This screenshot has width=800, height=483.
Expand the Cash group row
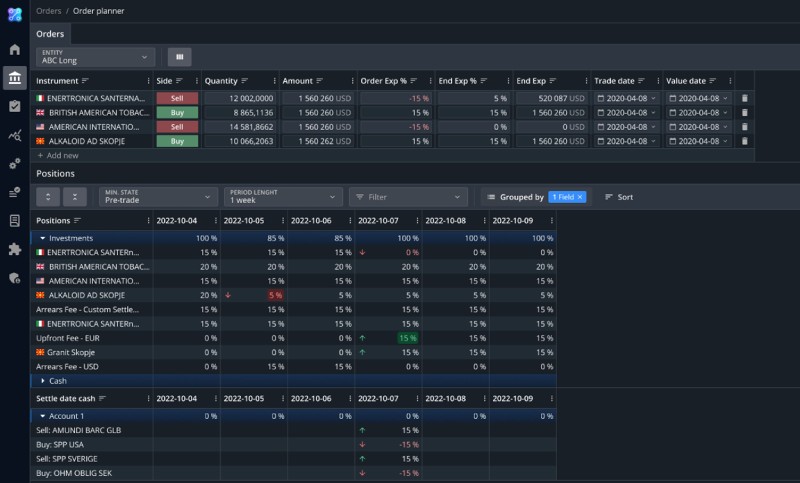(43, 381)
